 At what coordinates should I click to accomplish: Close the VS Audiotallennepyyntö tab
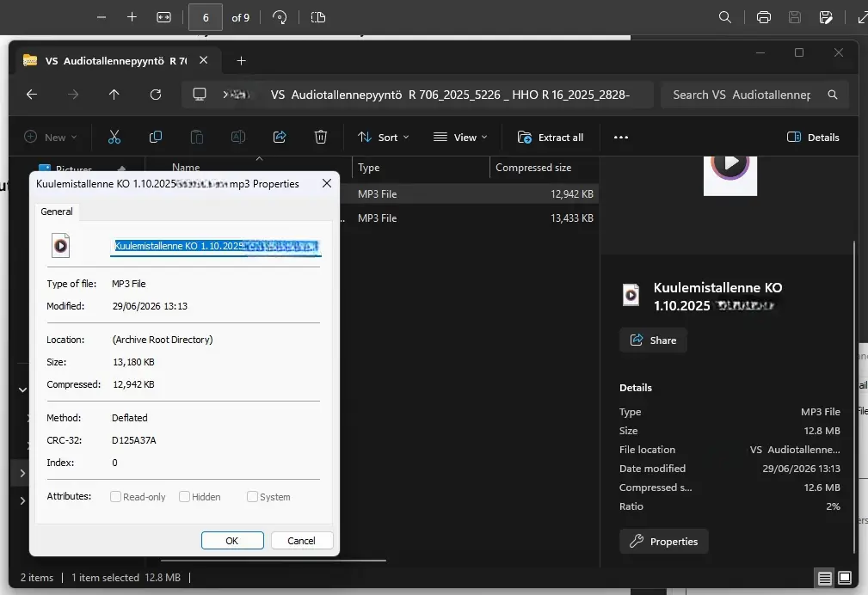[x=204, y=60]
